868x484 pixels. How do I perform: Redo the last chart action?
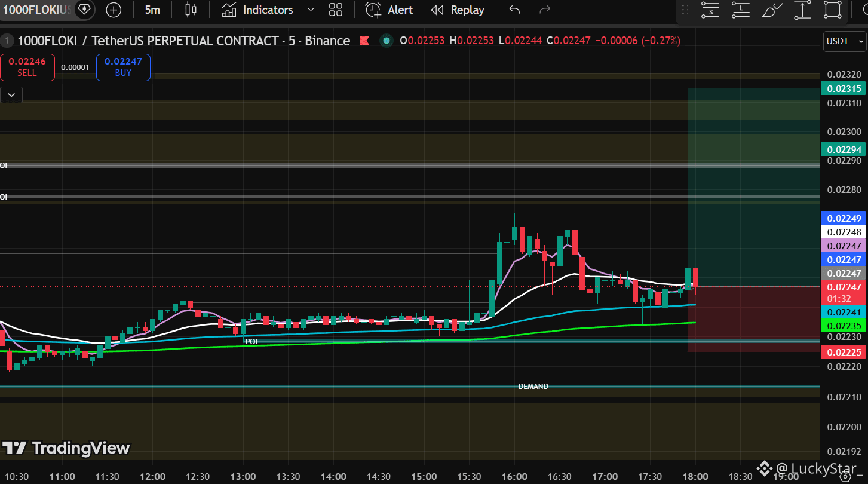[544, 10]
